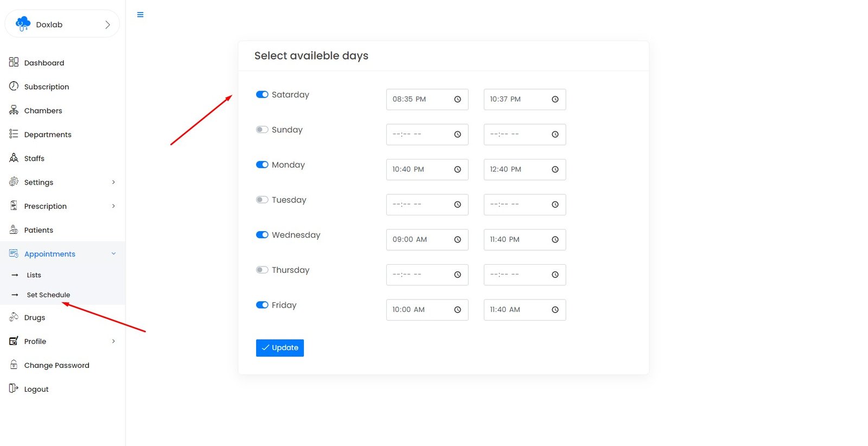868x446 pixels.
Task: Expand the Settings submenu chevron
Action: coord(113,182)
